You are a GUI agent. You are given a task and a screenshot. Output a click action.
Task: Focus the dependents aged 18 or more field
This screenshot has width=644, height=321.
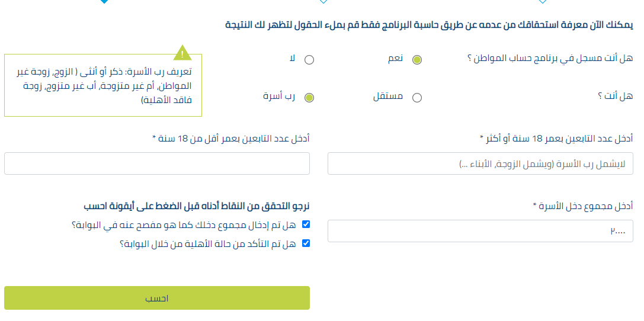[x=480, y=163]
